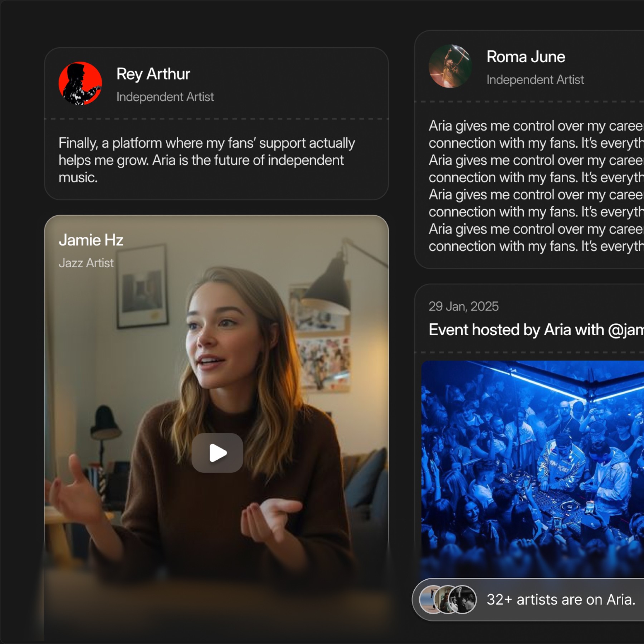This screenshot has height=644, width=644.
Task: Select the name Rey Arthur
Action: pos(153,74)
